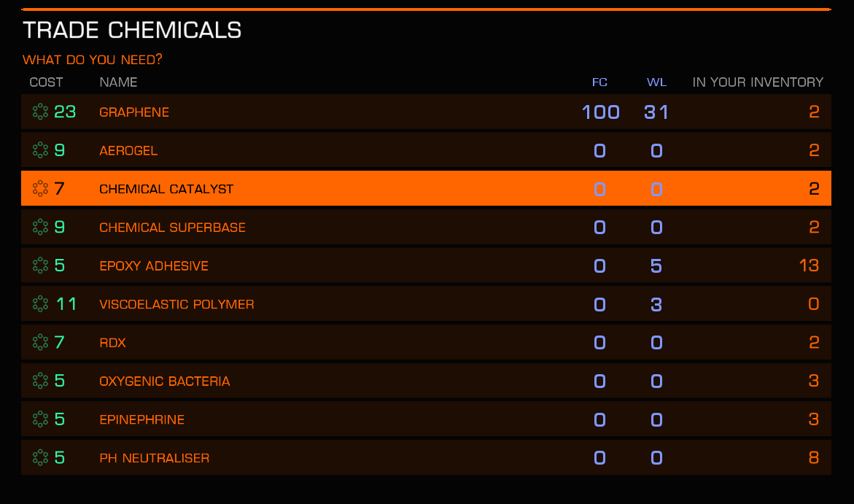Click the In Your Inventory column header
Viewport: 854px width, 504px height.
[x=758, y=82]
